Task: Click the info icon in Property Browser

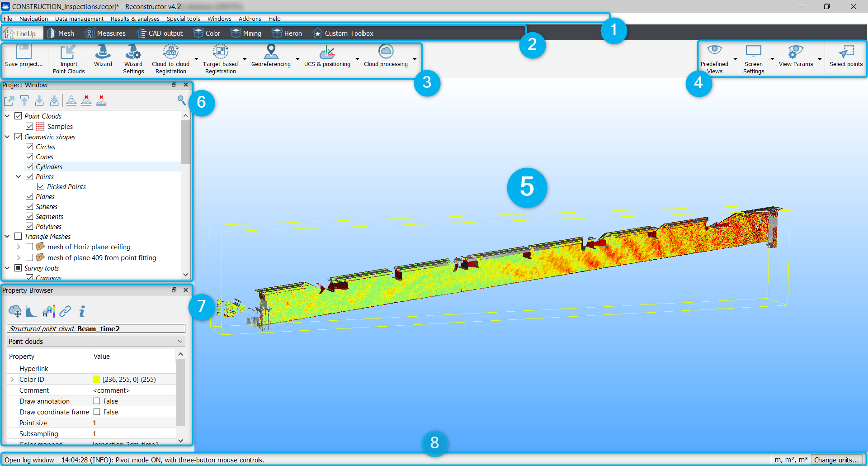Action: 82,311
